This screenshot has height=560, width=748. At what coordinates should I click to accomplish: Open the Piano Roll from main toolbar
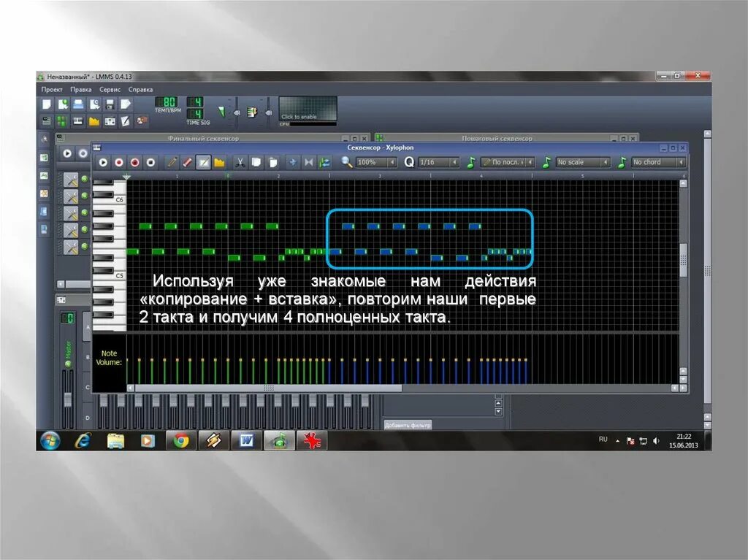pyautogui.click(x=77, y=121)
